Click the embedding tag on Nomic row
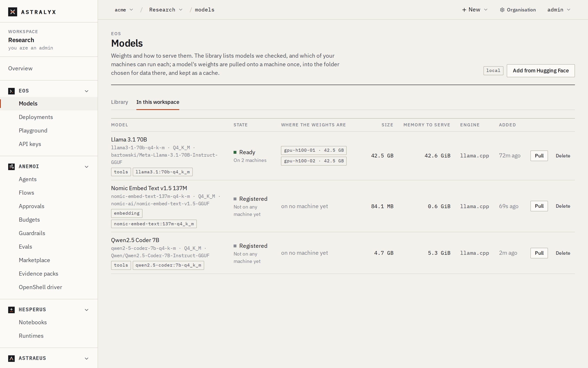Viewport: 588px width, 368px height. [x=127, y=213]
